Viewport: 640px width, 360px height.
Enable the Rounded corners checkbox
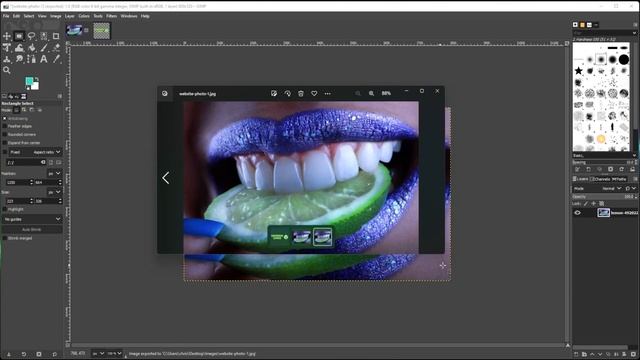point(5,134)
